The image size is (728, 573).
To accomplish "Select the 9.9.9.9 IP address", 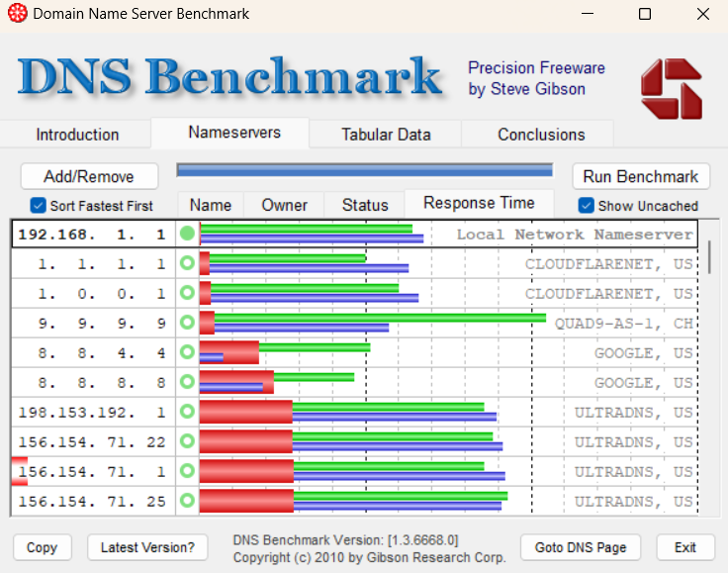I will click(101, 324).
